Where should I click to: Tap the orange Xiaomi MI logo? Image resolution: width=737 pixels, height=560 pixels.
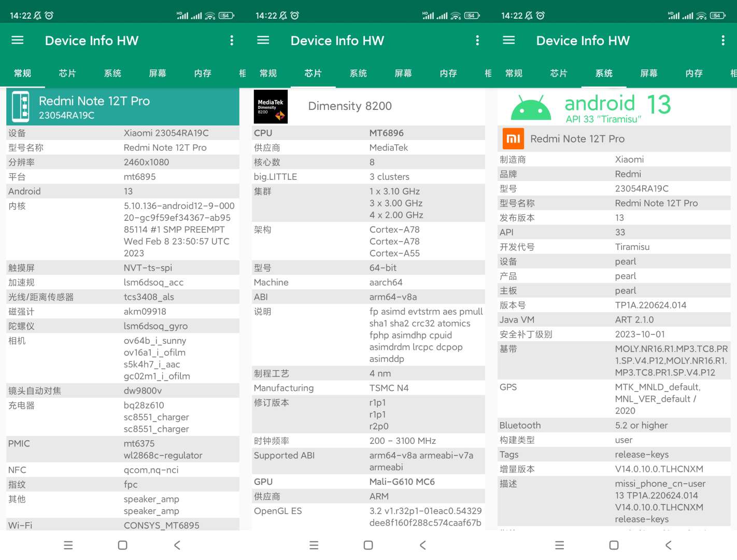click(x=513, y=138)
